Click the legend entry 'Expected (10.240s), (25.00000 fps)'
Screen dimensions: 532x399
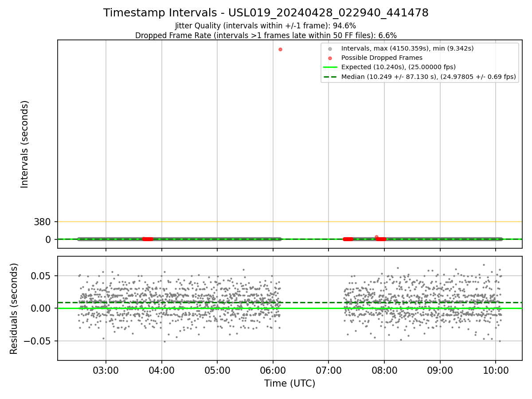pos(398,67)
